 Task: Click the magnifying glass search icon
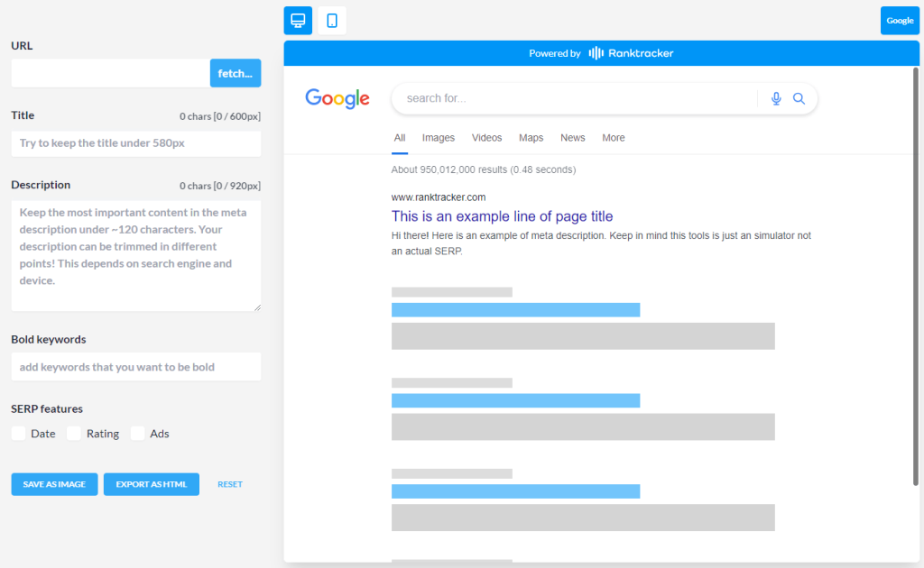(x=799, y=98)
